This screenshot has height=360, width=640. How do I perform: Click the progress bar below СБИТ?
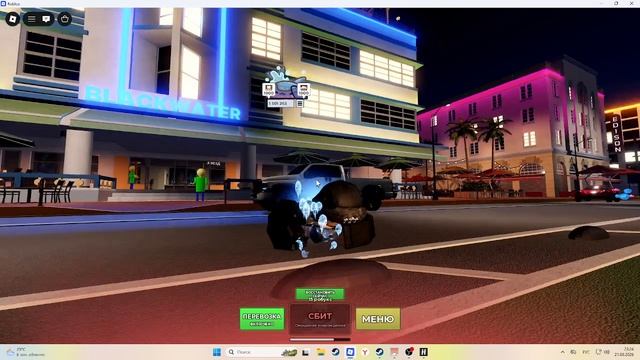click(320, 339)
